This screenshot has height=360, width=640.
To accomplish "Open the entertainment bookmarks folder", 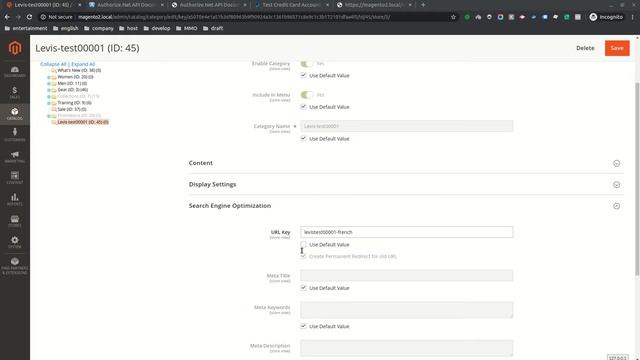I will coord(26,28).
